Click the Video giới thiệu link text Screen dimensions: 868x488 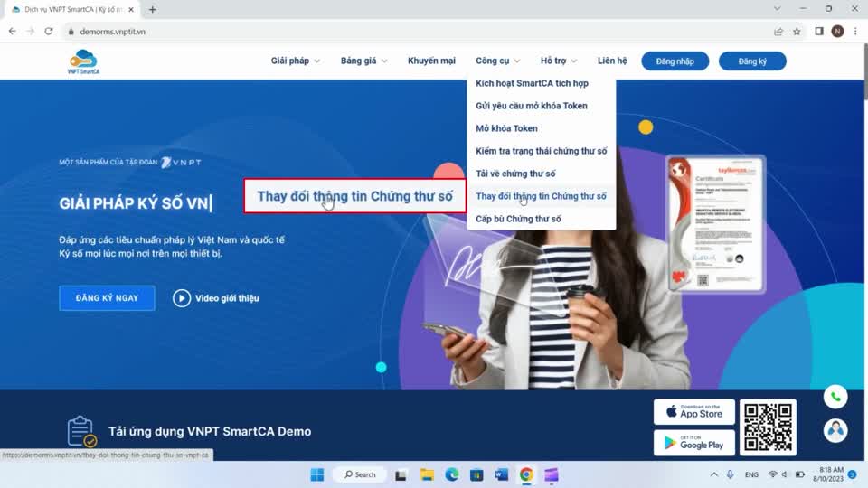[227, 298]
